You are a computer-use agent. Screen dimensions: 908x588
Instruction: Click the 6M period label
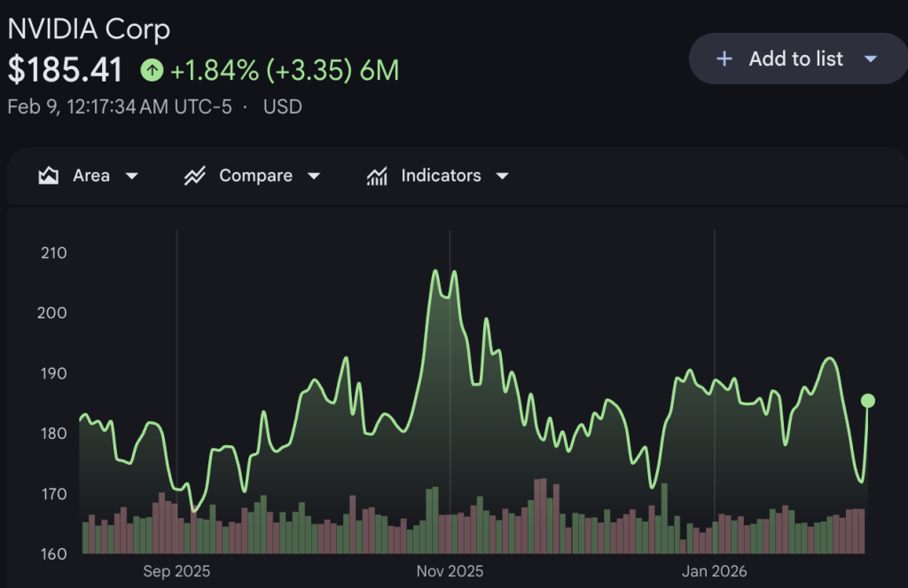[x=380, y=70]
